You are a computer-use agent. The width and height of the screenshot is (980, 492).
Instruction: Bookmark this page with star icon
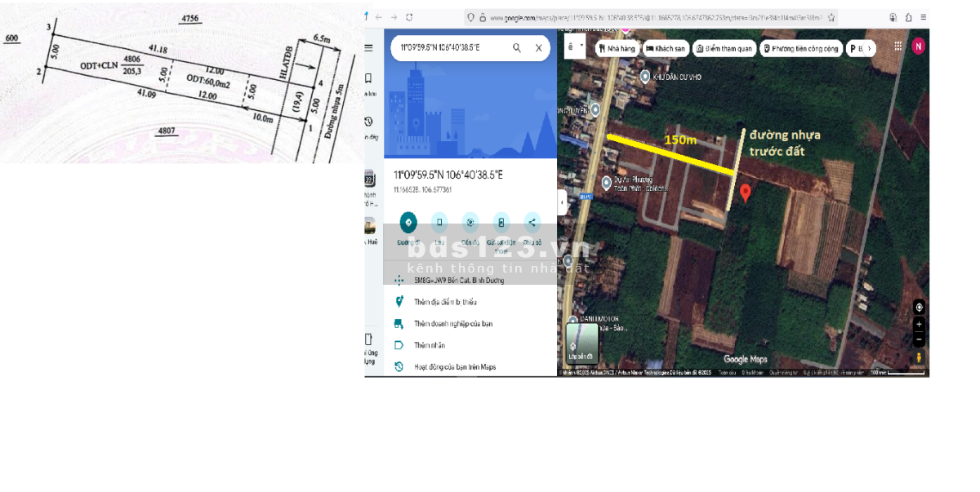[831, 17]
